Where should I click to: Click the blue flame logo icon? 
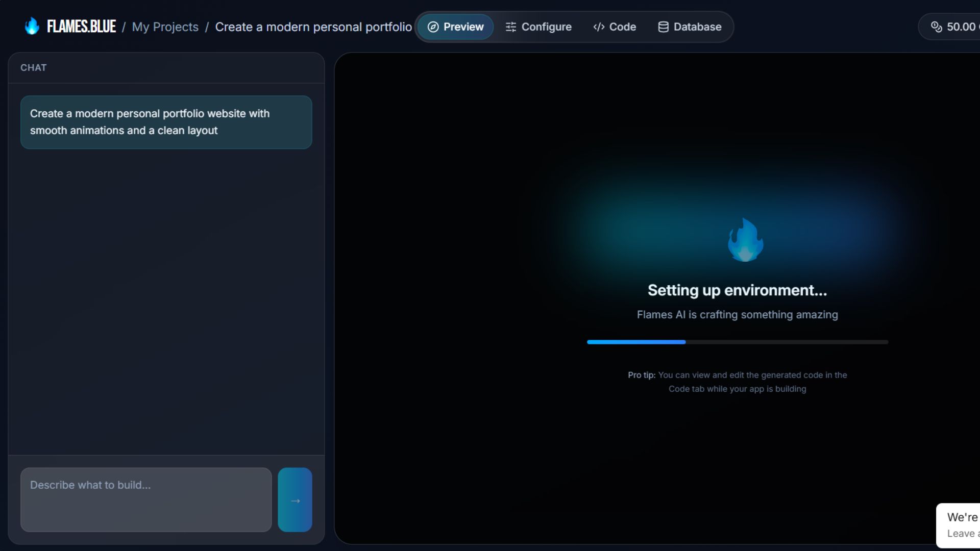pyautogui.click(x=32, y=26)
